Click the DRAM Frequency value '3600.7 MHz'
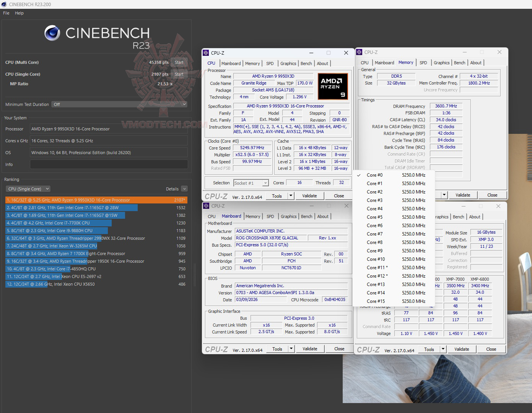 point(446,106)
